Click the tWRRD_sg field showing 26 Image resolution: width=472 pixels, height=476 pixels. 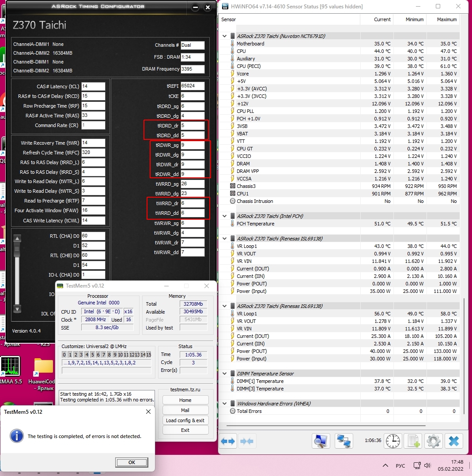click(193, 184)
